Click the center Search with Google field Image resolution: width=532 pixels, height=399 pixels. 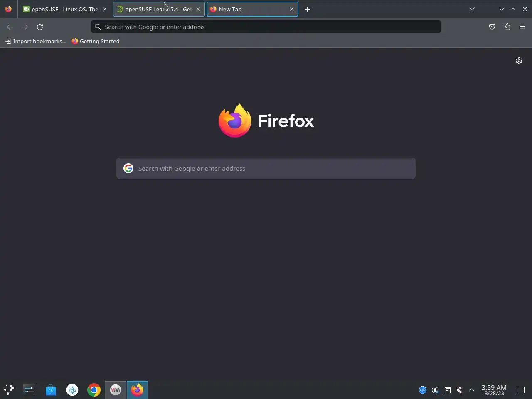click(x=266, y=168)
